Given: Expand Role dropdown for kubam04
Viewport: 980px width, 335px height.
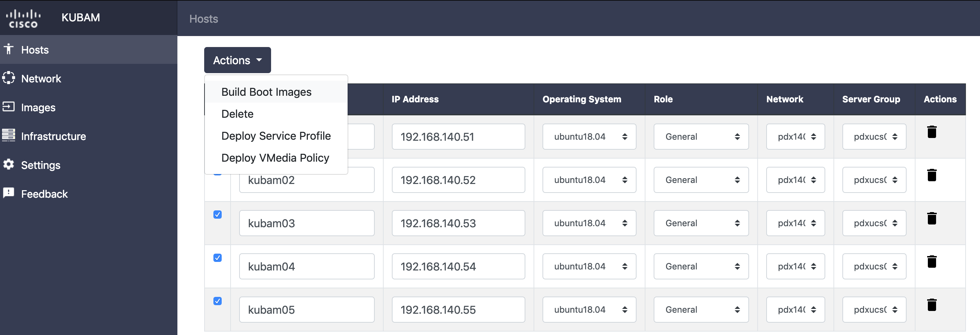Looking at the screenshot, I should (x=701, y=266).
